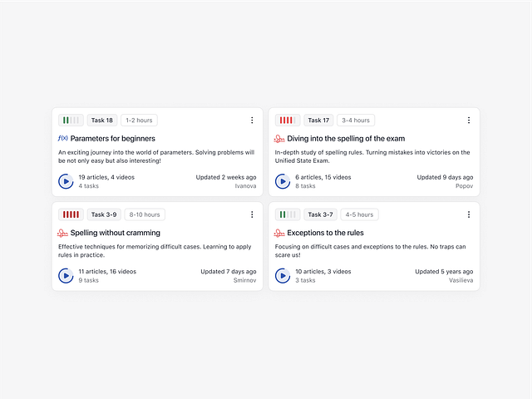Play the Diving into spelling course

(283, 181)
